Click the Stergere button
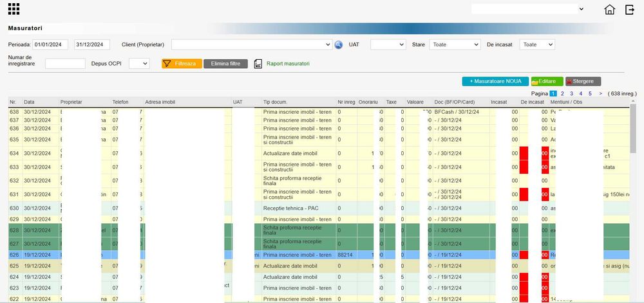Image resolution: width=644 pixels, height=303 pixels. click(x=583, y=81)
